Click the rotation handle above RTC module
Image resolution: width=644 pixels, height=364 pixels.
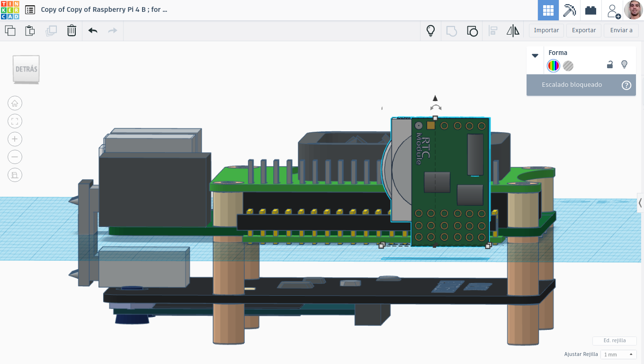(436, 108)
